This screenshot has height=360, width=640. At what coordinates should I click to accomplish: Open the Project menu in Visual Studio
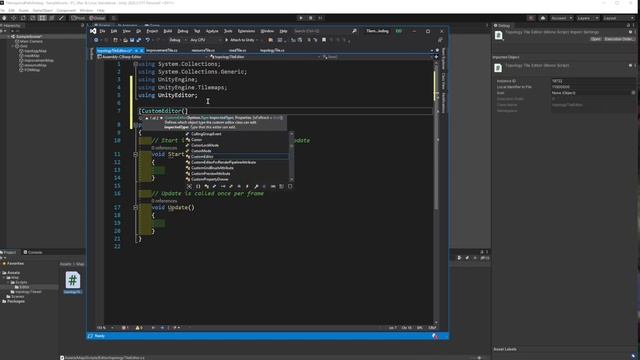[x=152, y=31]
